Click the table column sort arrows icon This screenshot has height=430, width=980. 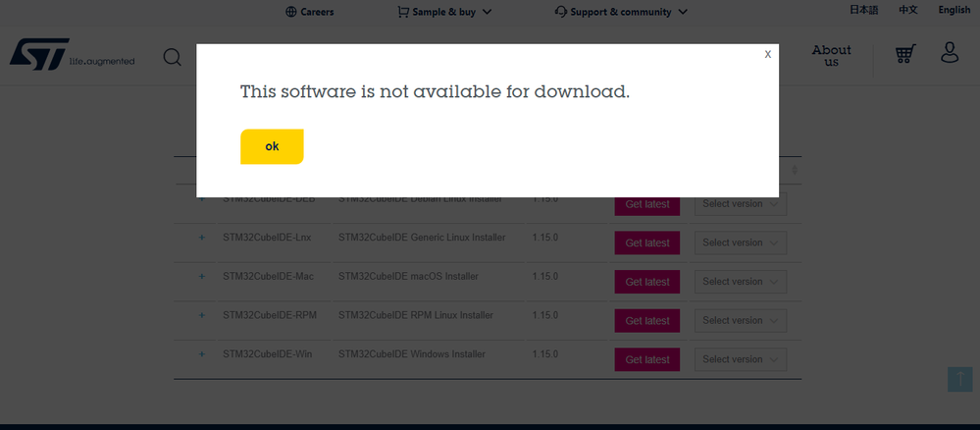tap(795, 170)
